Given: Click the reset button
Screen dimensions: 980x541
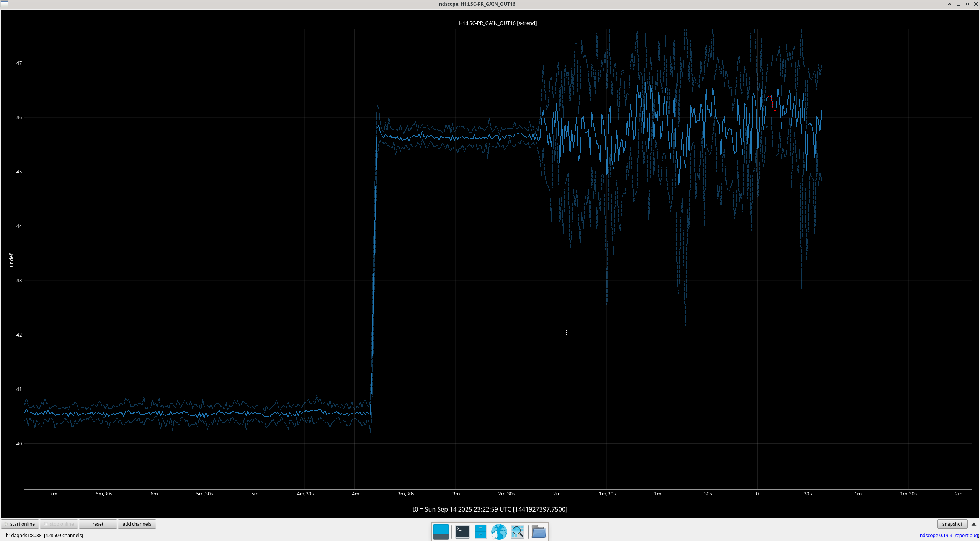Looking at the screenshot, I should tap(98, 524).
